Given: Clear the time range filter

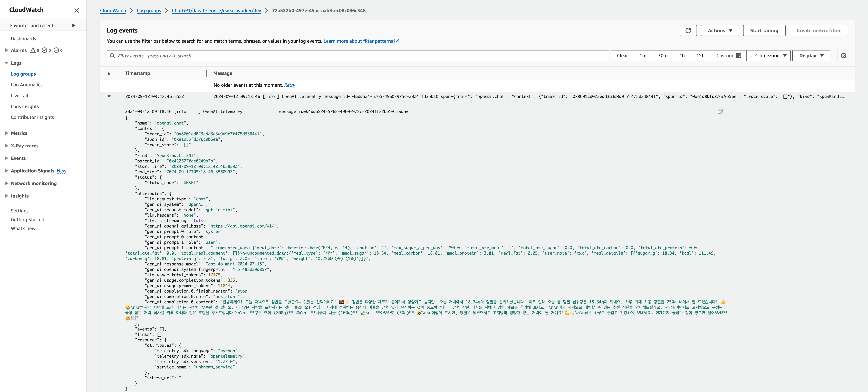Looking at the screenshot, I should [622, 56].
